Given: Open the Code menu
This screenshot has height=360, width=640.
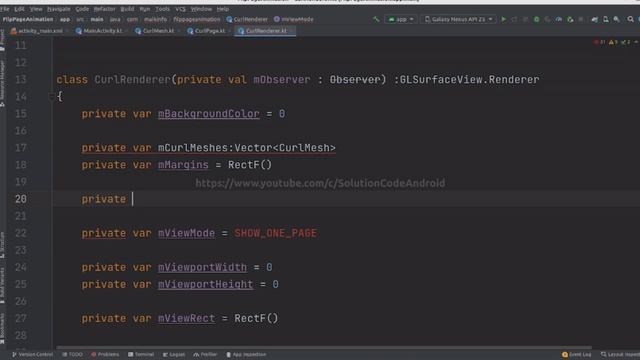Looking at the screenshot, I should [82, 9].
